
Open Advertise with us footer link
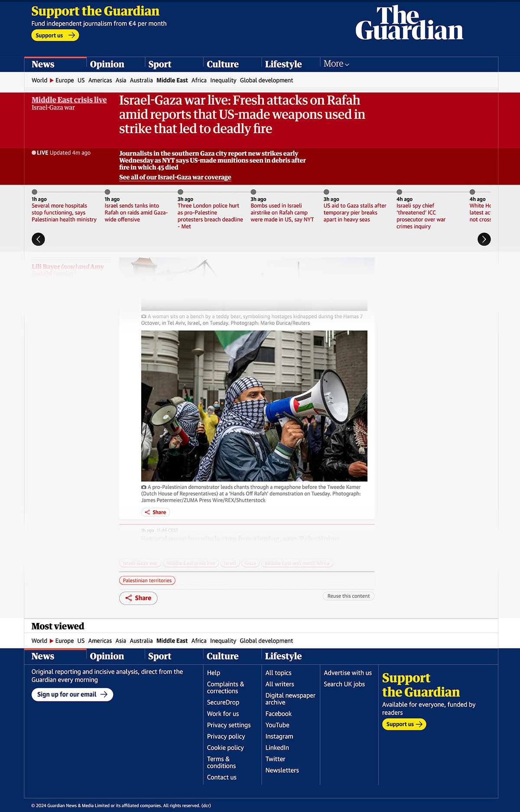[x=348, y=673]
